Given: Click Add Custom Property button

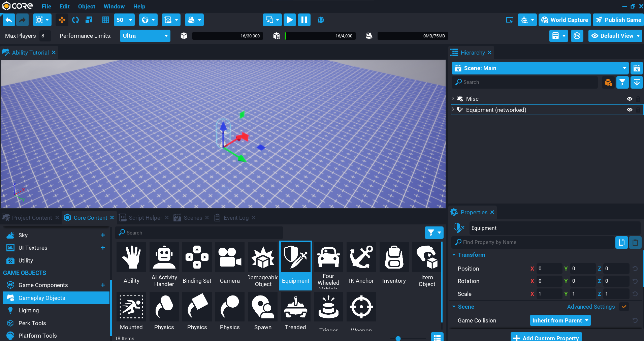Looking at the screenshot, I should pyautogui.click(x=546, y=338).
